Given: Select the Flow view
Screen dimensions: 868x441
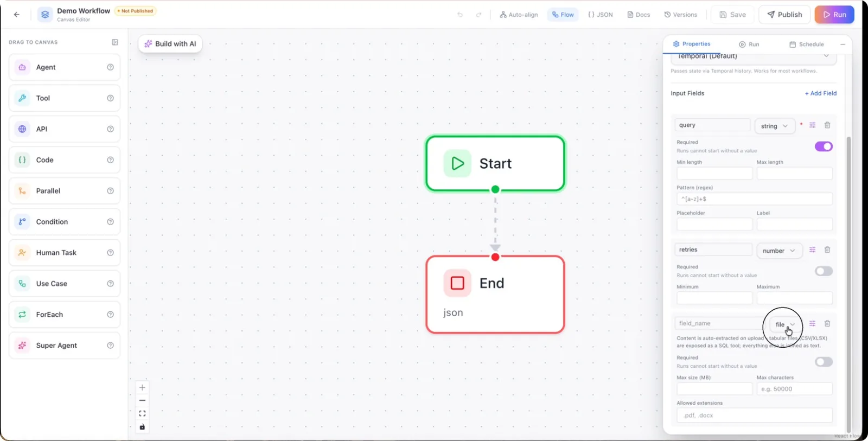Looking at the screenshot, I should [563, 15].
